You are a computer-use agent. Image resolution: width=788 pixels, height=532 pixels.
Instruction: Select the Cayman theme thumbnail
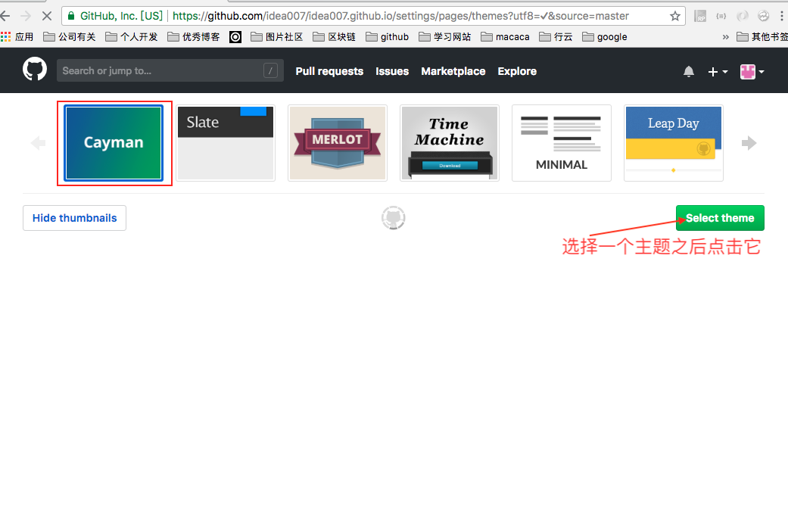pos(114,143)
